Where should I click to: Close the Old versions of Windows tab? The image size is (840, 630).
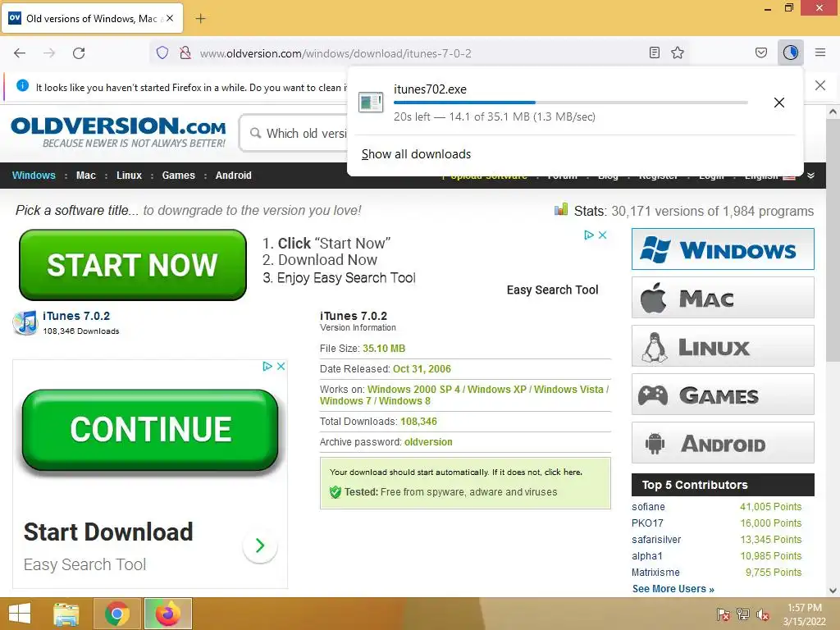pos(170,18)
